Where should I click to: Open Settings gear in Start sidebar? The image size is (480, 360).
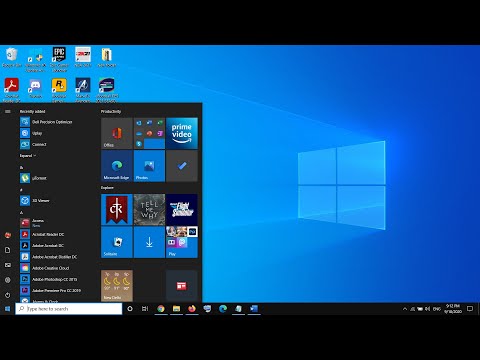(8, 280)
